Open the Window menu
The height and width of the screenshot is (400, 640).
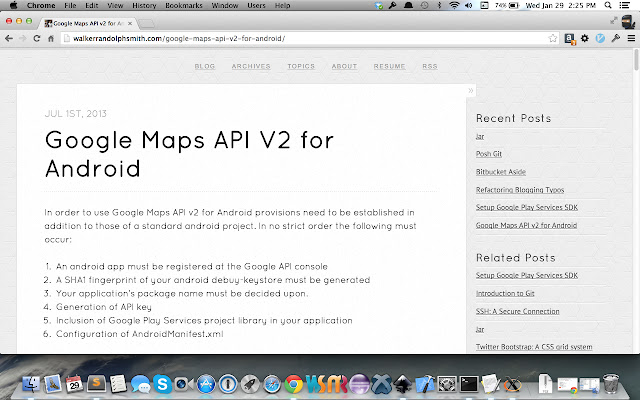point(225,5)
